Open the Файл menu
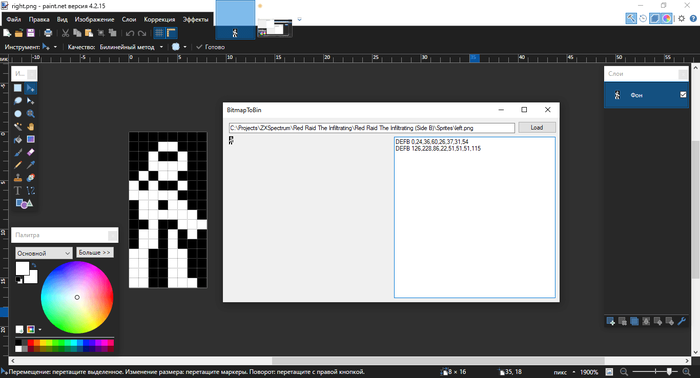The height and width of the screenshot is (378, 700). click(x=14, y=19)
